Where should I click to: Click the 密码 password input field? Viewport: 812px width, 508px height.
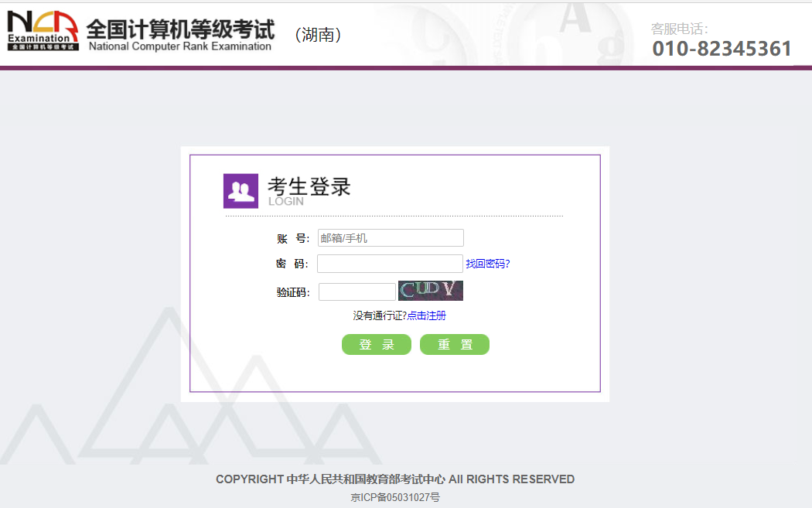click(390, 264)
